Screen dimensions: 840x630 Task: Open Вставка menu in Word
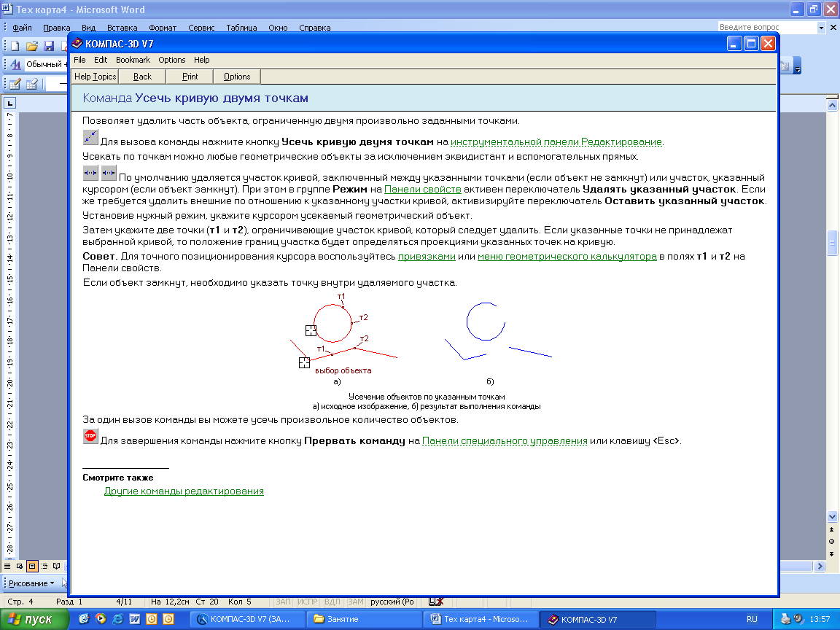(x=122, y=28)
